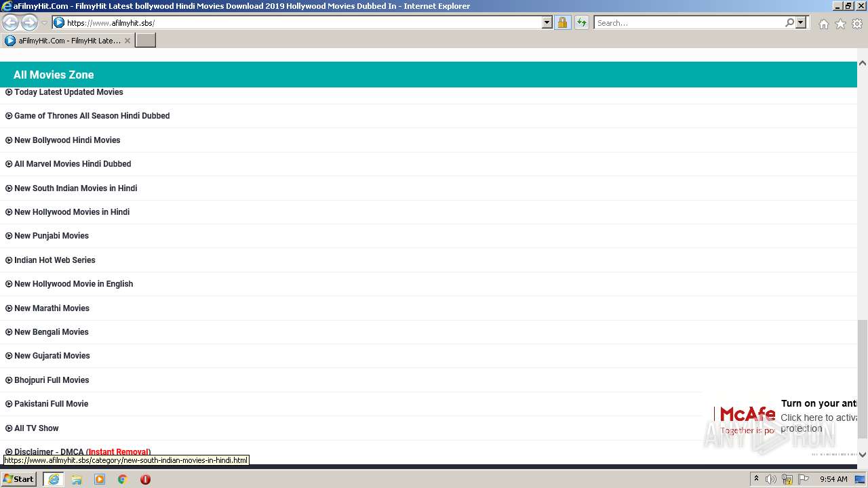Click the red Opera-style taskbar icon

145,479
